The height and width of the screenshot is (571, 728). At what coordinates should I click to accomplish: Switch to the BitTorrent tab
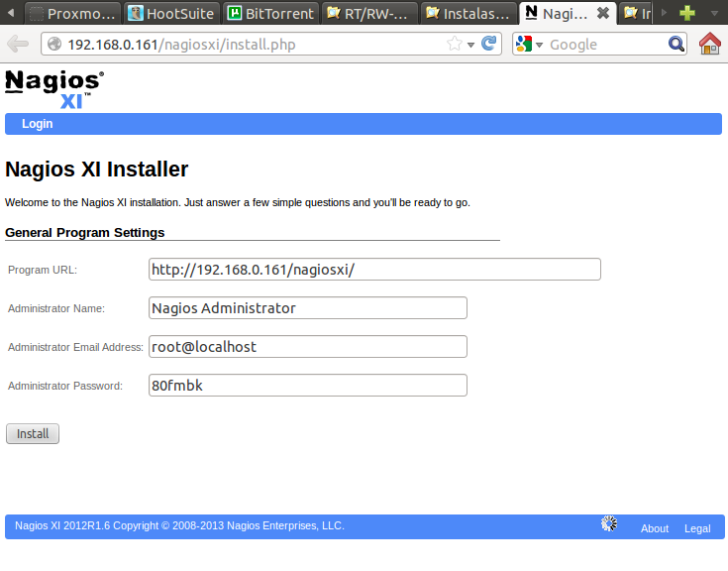coord(270,13)
